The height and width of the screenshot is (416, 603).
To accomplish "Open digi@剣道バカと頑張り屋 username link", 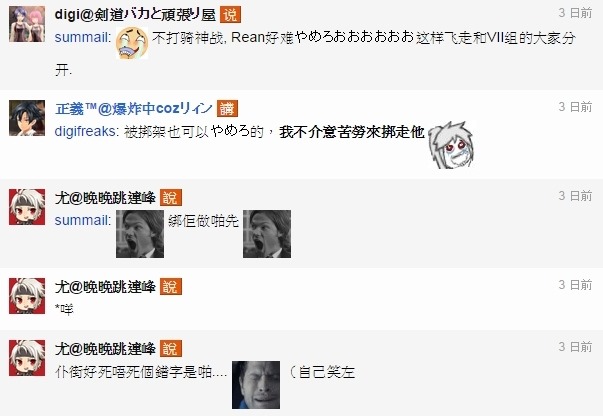I will pos(135,15).
